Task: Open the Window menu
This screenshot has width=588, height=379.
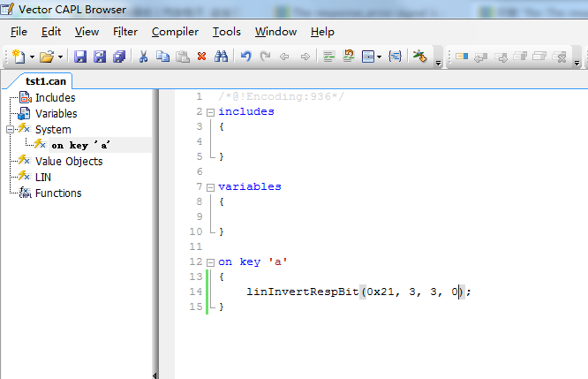Action: coord(275,32)
